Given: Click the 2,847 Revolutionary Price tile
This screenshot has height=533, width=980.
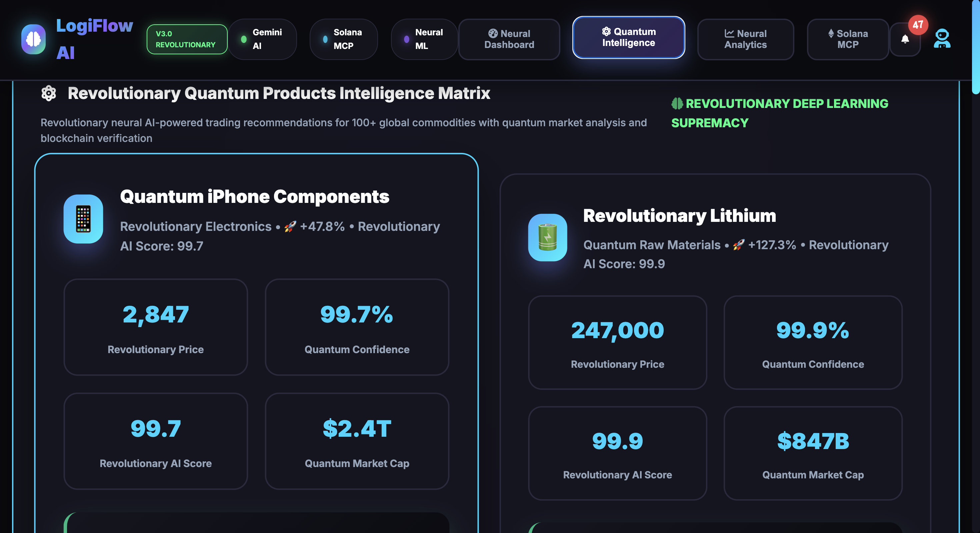Looking at the screenshot, I should pos(156,326).
